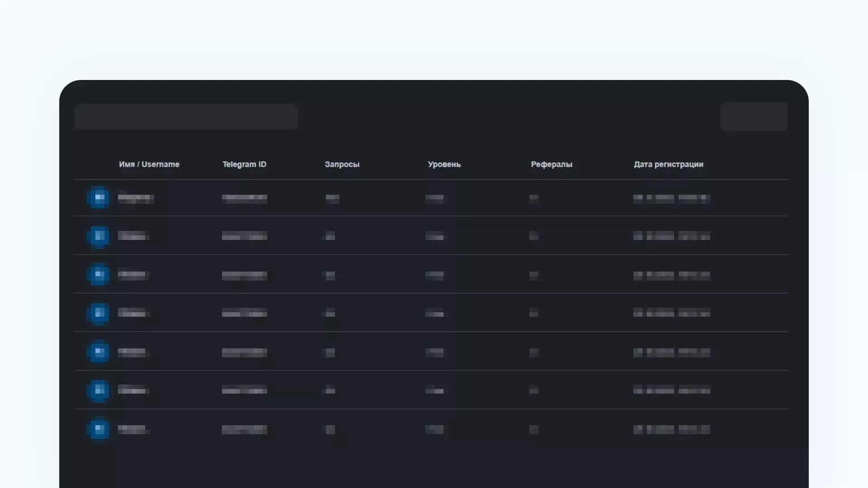The image size is (868, 488).
Task: Sort by the Запросы column header
Action: (x=342, y=164)
